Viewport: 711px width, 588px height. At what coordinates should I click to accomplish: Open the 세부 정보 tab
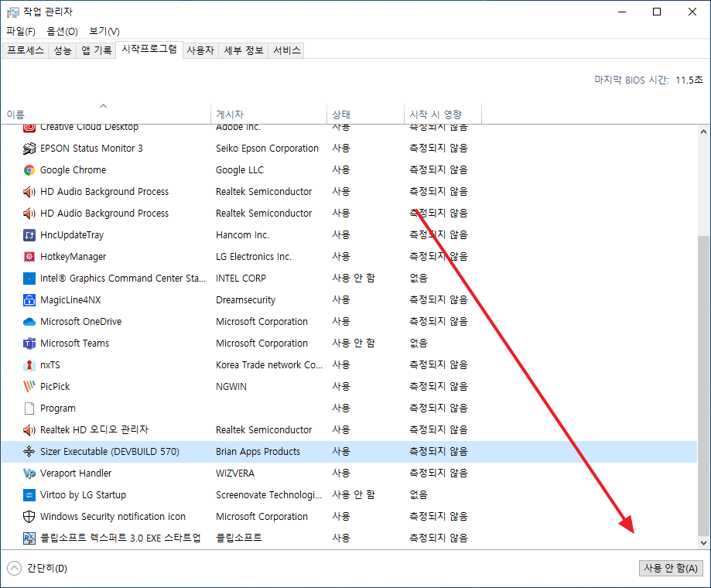tap(244, 50)
